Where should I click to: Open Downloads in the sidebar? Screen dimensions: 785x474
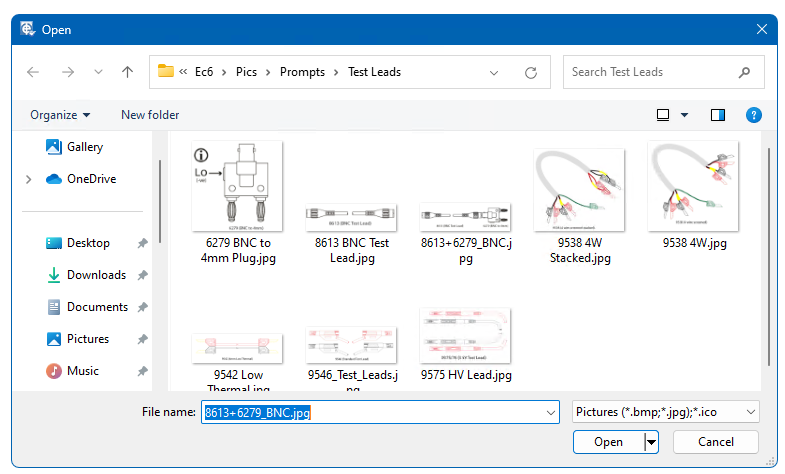[x=96, y=275]
